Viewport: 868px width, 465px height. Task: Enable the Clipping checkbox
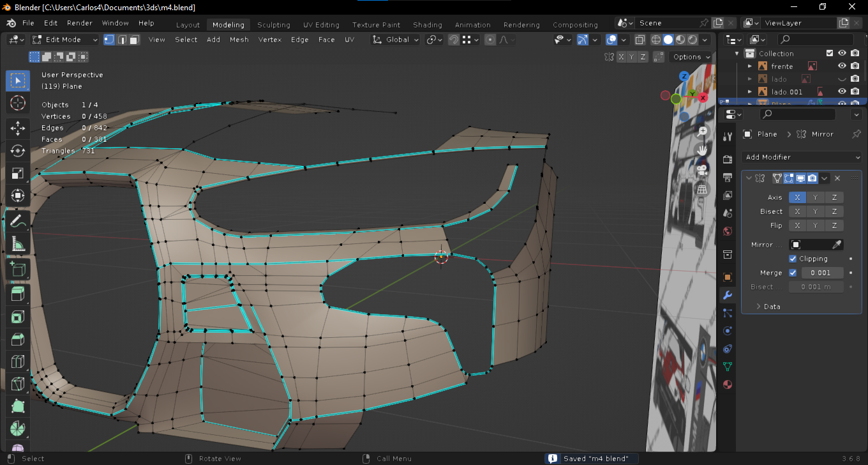click(x=793, y=259)
